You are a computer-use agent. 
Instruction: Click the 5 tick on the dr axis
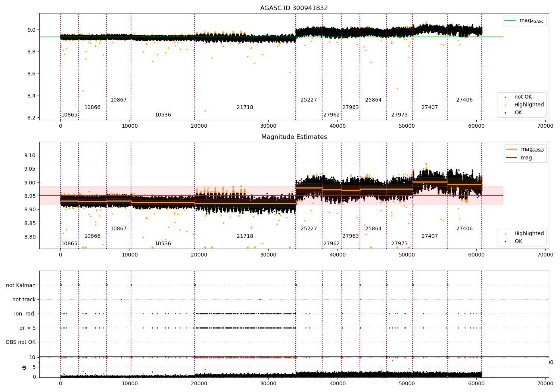34,367
